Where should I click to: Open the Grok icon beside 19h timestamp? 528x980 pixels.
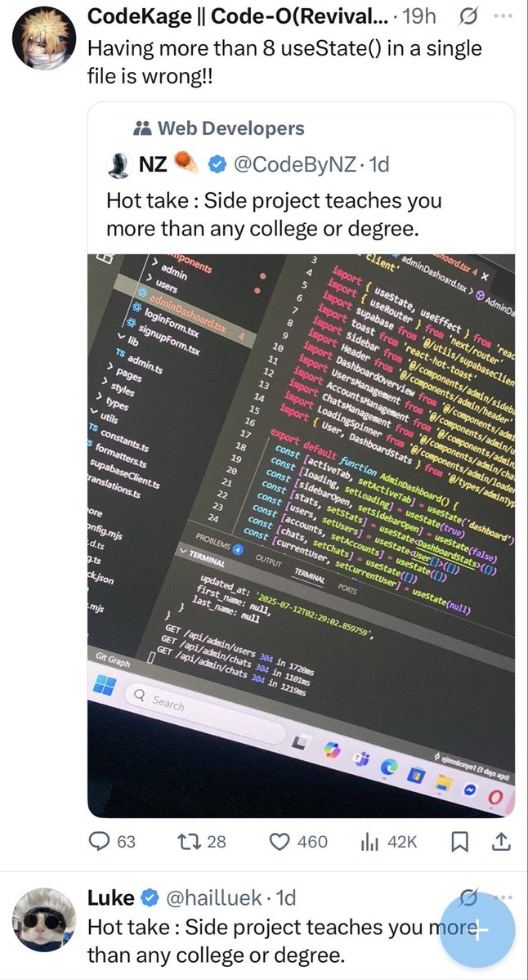(x=468, y=17)
